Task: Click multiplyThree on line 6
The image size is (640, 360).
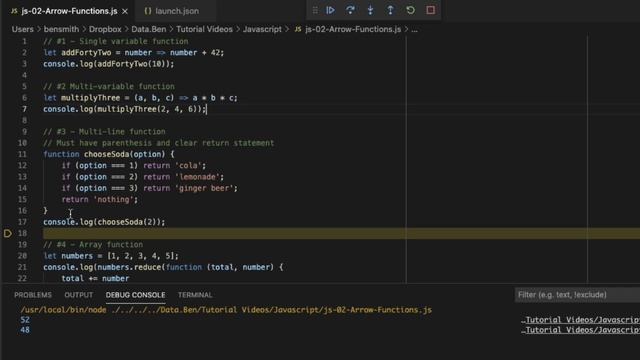Action: pos(90,98)
